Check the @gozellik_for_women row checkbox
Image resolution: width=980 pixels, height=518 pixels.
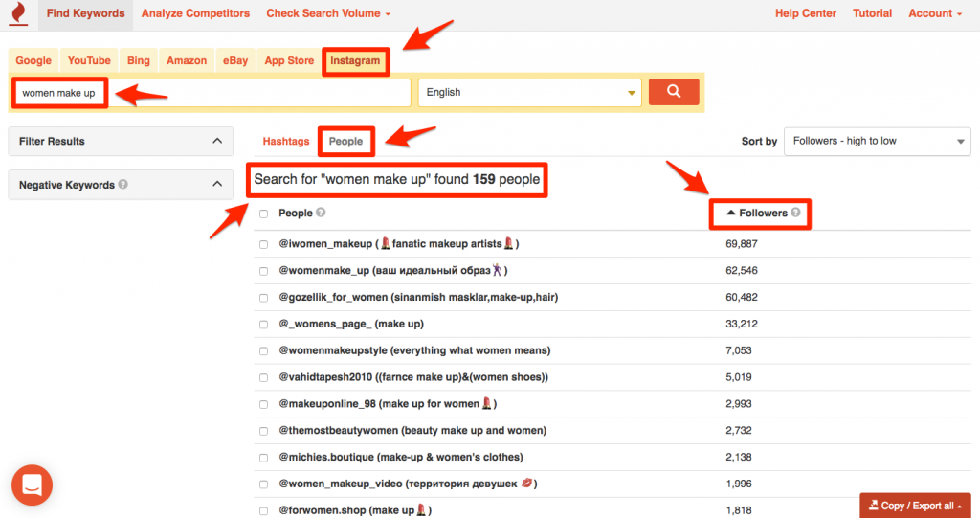pos(264,298)
